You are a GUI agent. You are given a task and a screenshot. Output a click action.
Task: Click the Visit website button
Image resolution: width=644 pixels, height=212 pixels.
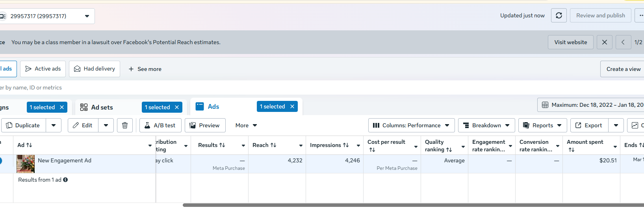pyautogui.click(x=570, y=42)
